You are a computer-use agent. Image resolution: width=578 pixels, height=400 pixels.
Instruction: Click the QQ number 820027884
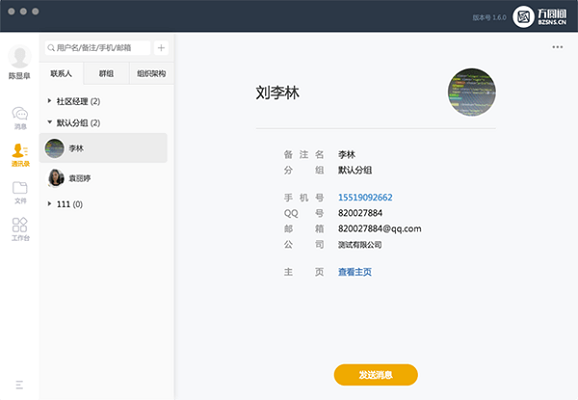[x=360, y=213]
